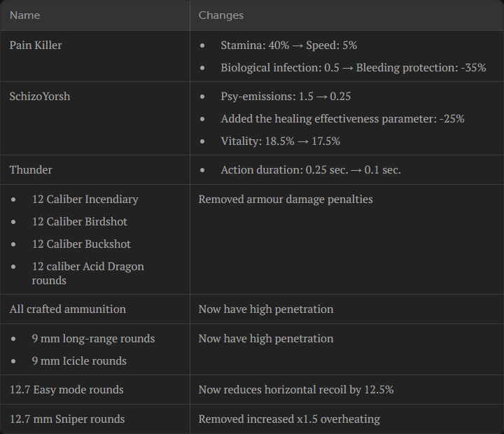Click the Psy-emissions 1.5 to 0.25 entry

[x=286, y=96]
